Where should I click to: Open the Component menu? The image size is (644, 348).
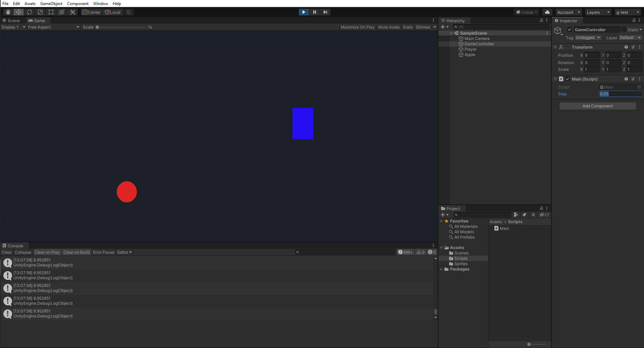pyautogui.click(x=78, y=3)
